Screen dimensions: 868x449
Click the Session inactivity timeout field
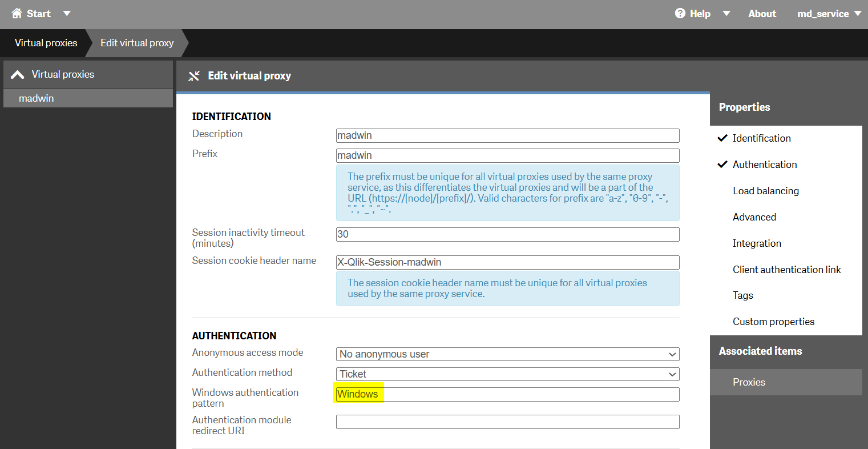(507, 234)
